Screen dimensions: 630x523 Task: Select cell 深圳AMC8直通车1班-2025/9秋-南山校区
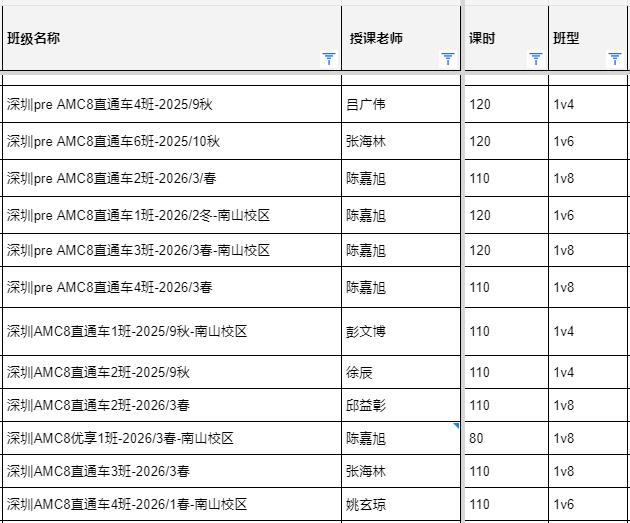pos(172,331)
